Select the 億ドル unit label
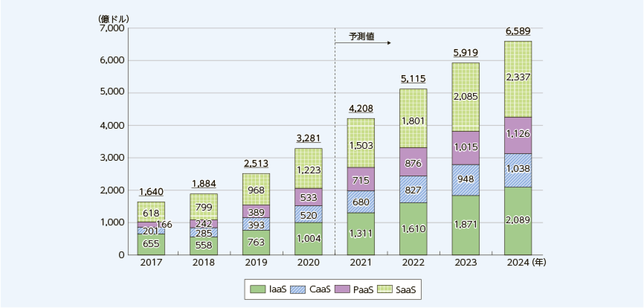This screenshot has width=644, height=308. point(114,19)
